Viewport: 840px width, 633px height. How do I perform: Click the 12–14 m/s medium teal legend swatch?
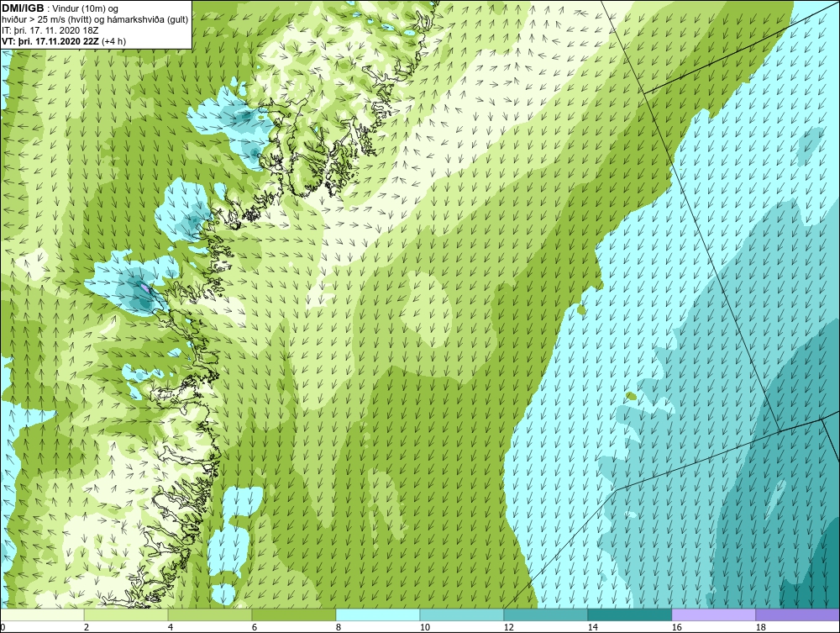(x=545, y=615)
